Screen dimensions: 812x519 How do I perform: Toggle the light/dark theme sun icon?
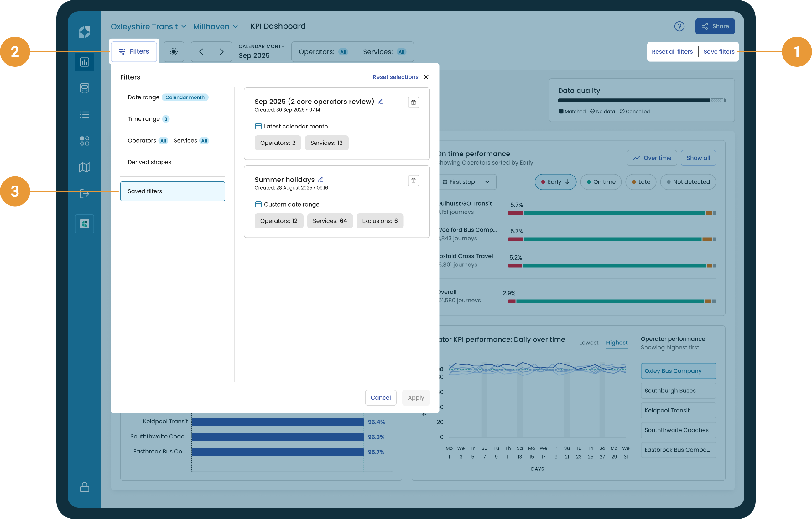tap(174, 52)
